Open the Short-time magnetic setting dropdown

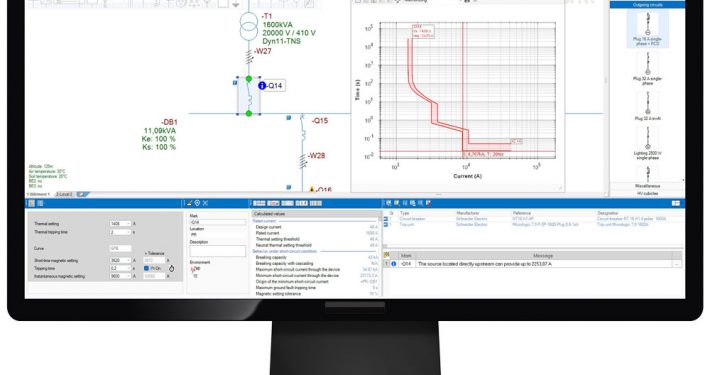[120, 260]
